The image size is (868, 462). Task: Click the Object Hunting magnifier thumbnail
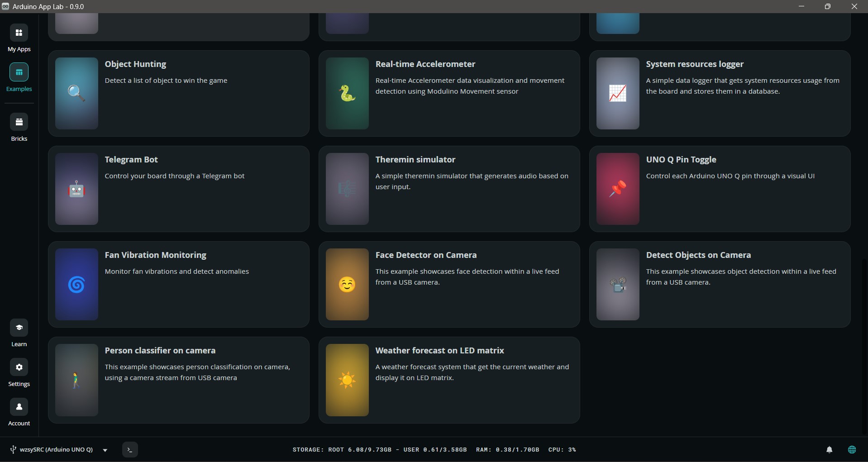click(x=76, y=93)
